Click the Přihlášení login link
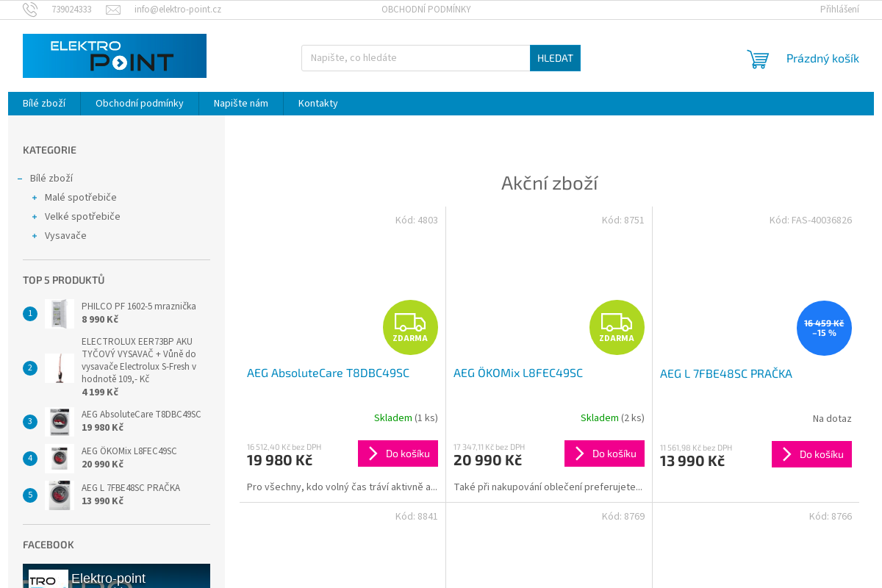Image resolution: width=882 pixels, height=588 pixels. (839, 10)
